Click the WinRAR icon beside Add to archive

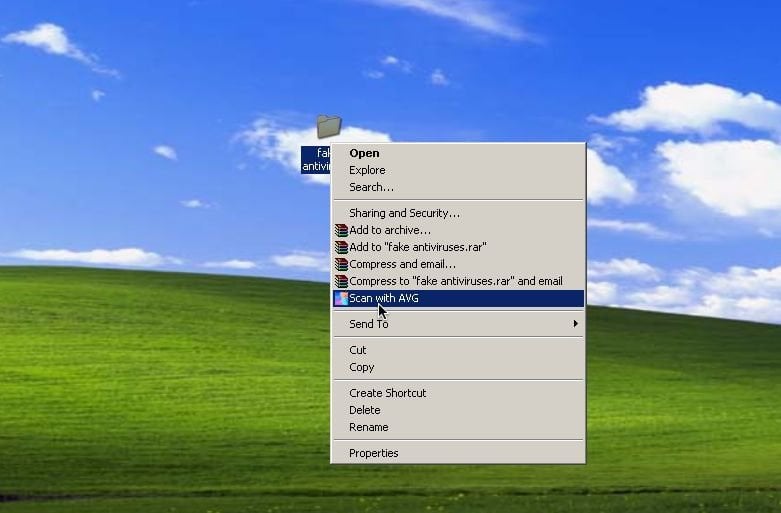341,230
